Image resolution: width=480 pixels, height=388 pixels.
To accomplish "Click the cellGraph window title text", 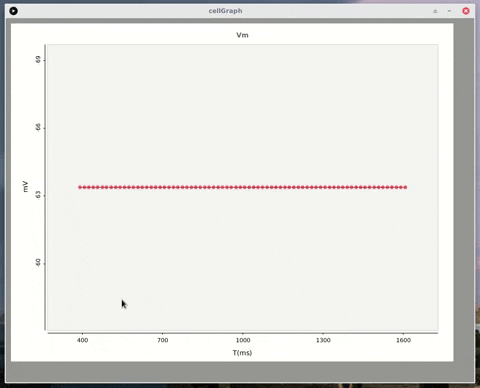I will tap(225, 11).
